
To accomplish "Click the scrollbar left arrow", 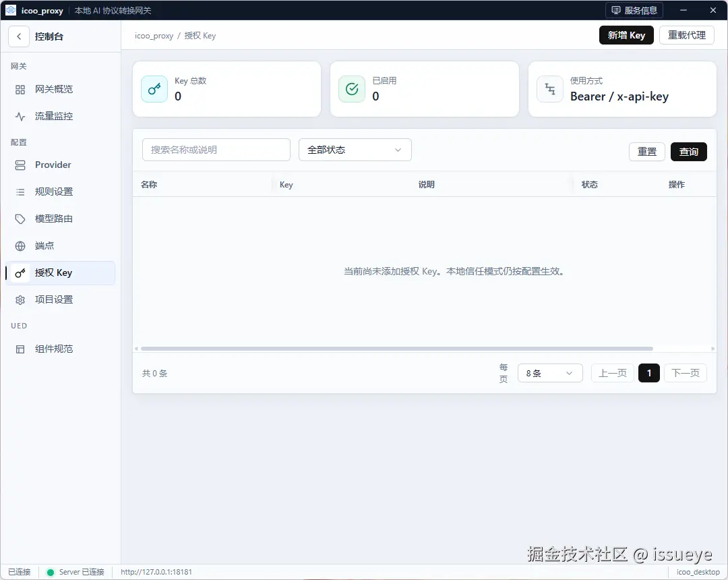I will pyautogui.click(x=136, y=349).
